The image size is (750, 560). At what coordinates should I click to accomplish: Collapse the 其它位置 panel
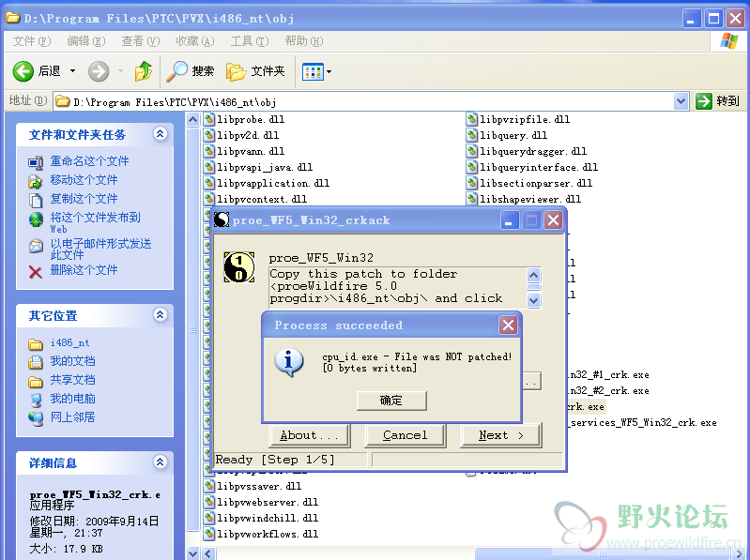tap(160, 314)
